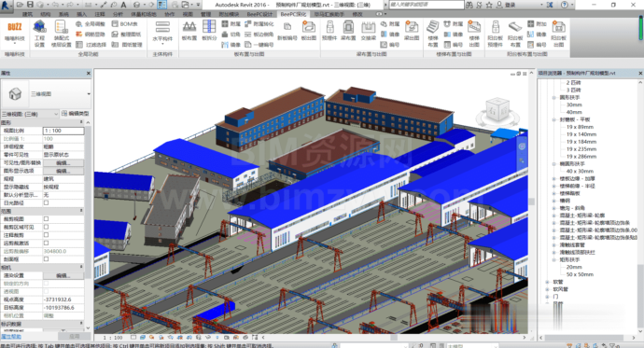Tick the 裁剪视图 crop view checkbox

point(46,218)
